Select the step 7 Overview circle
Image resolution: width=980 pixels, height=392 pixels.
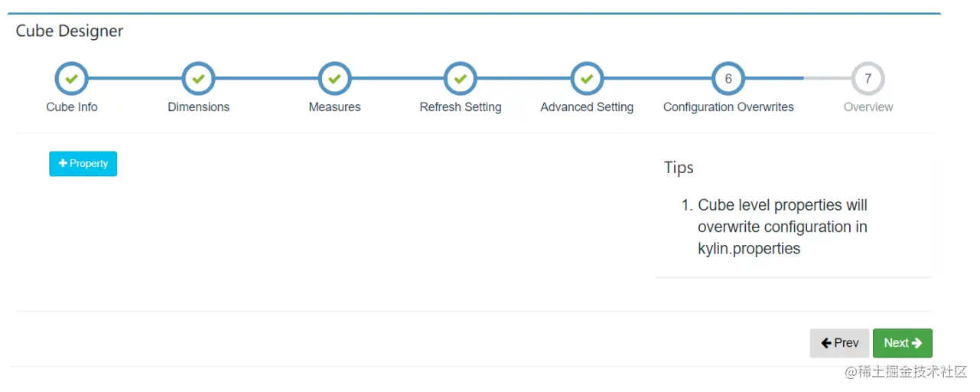point(868,79)
